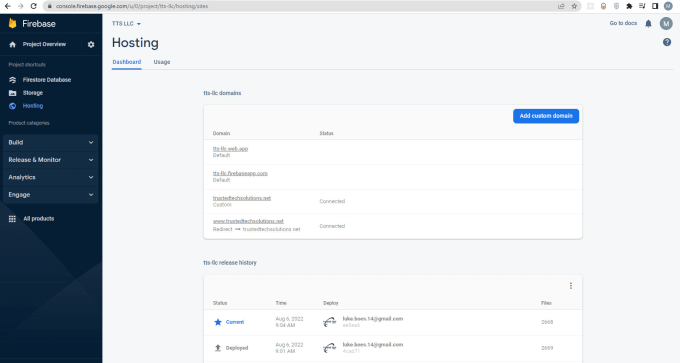Click the browser back arrow
Image resolution: width=680 pixels, height=363 pixels.
pos(7,6)
